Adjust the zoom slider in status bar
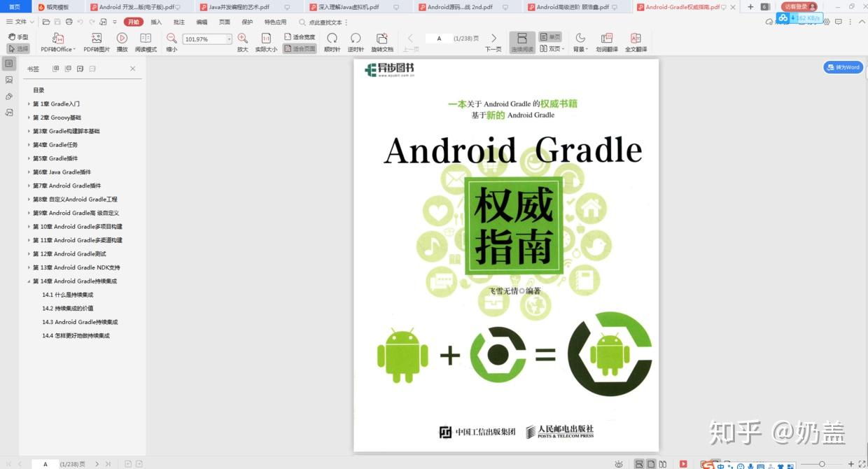 823,464
